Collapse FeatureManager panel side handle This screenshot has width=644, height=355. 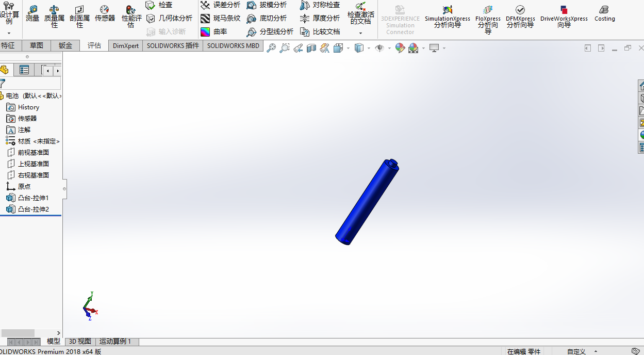click(x=64, y=189)
